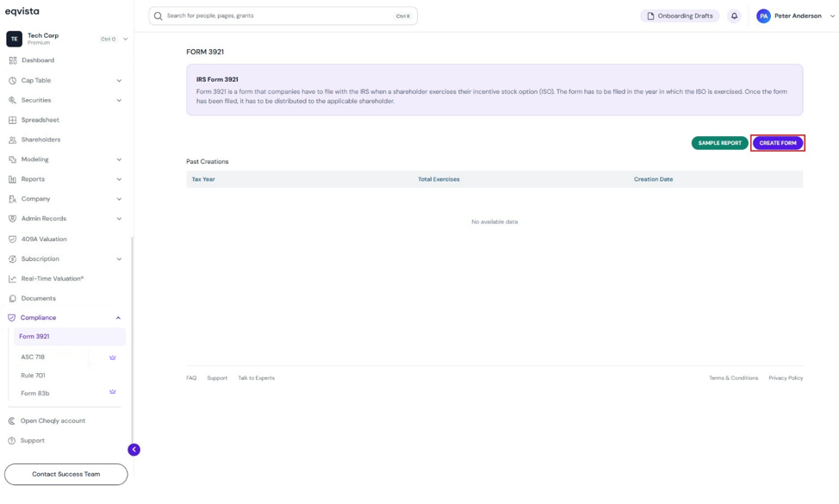Expand the Reports chevron
This screenshot has height=504, width=839.
[119, 180]
